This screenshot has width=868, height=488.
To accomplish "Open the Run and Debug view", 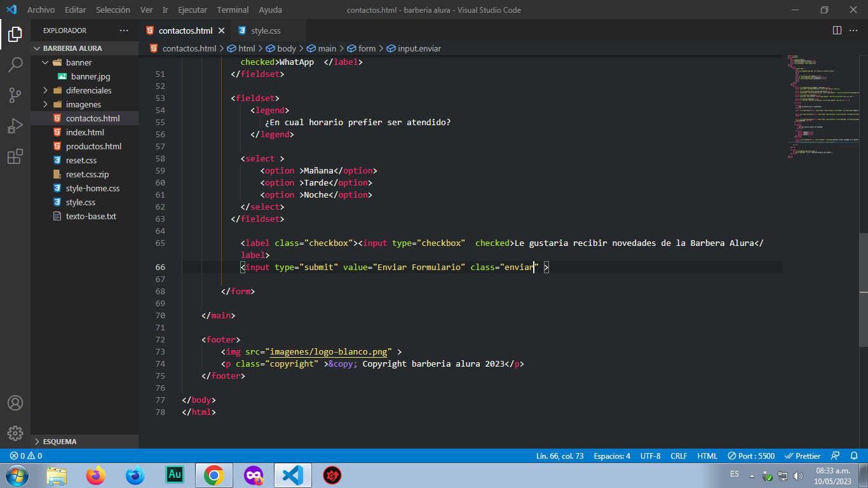I will 15,126.
